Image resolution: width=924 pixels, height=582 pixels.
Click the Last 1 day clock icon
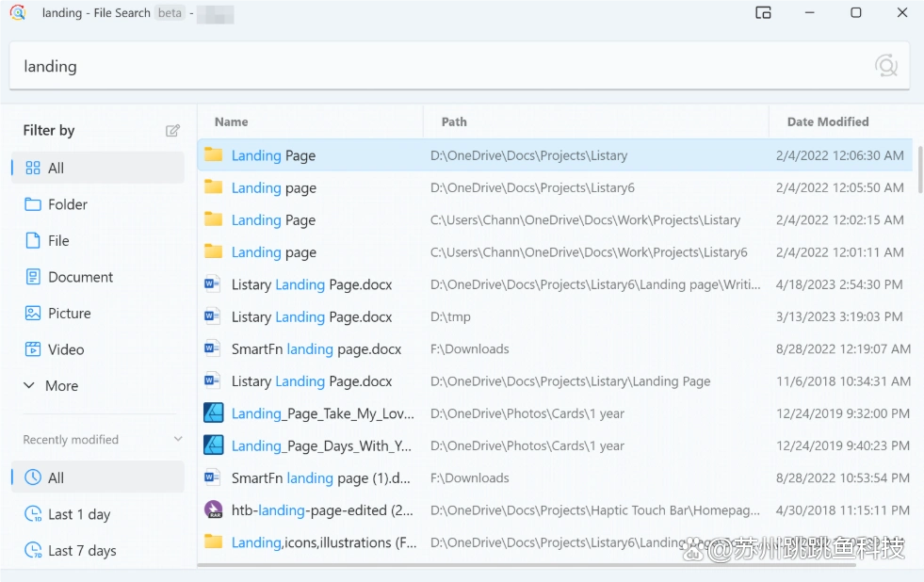point(33,513)
